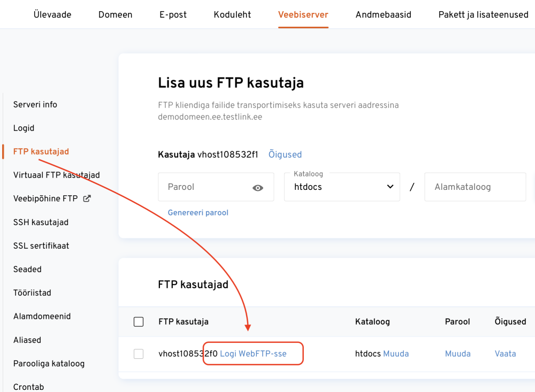Open SSH kasutajad in the sidebar
Image resolution: width=535 pixels, height=392 pixels.
point(41,222)
